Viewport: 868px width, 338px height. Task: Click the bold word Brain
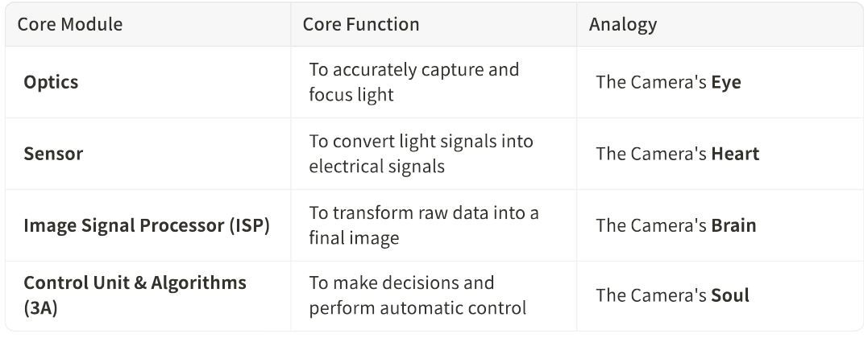(x=733, y=225)
